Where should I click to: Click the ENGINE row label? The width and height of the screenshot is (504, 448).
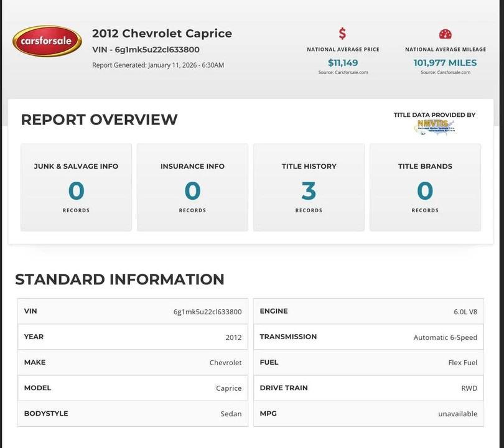pos(274,311)
